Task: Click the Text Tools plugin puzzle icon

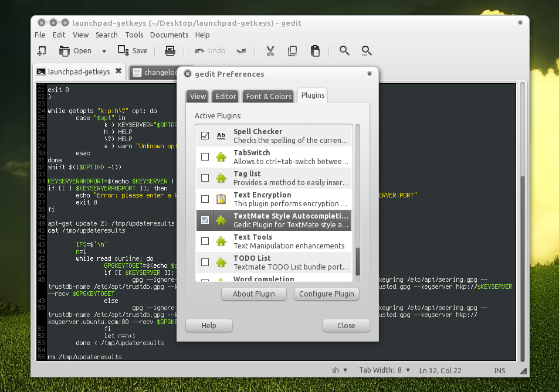Action: pyautogui.click(x=221, y=241)
